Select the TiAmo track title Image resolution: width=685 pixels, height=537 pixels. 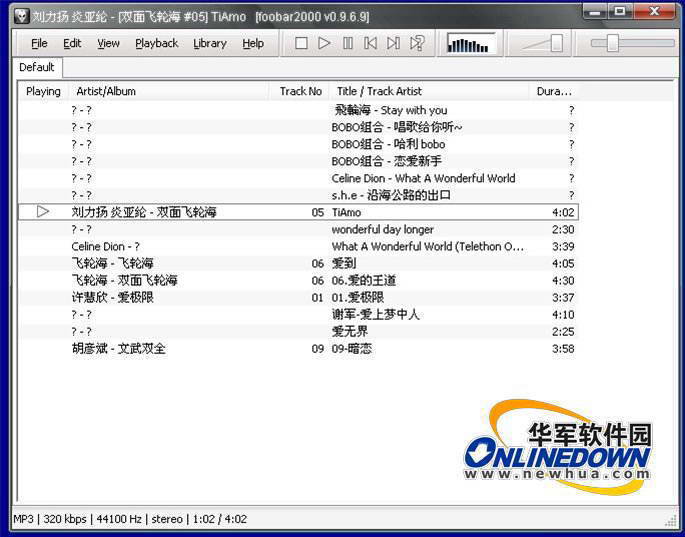pyautogui.click(x=346, y=212)
